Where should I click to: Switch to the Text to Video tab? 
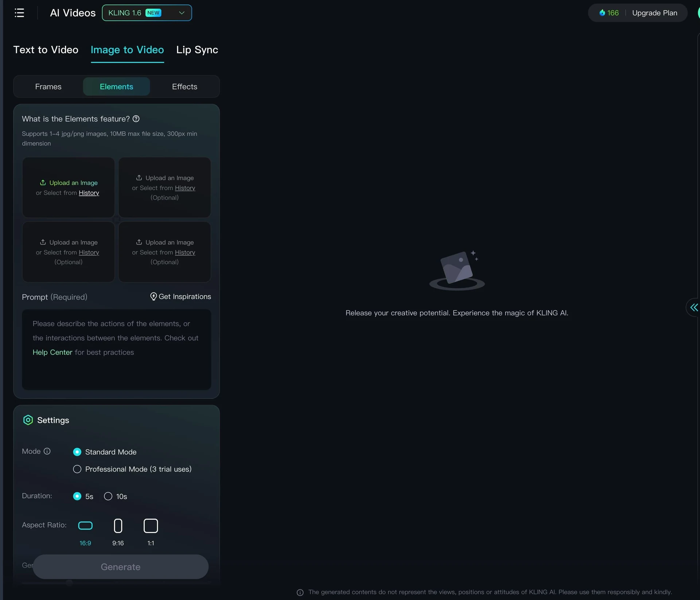pyautogui.click(x=46, y=50)
